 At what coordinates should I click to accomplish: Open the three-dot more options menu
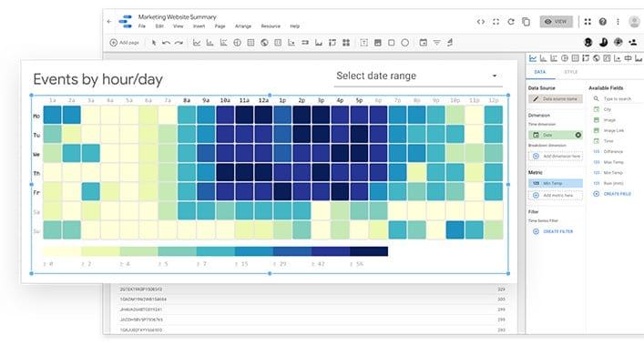(618, 21)
